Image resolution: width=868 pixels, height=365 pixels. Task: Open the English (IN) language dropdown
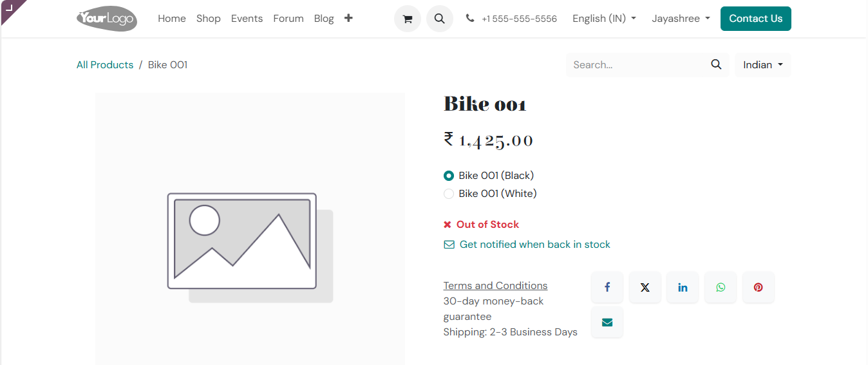pyautogui.click(x=604, y=19)
